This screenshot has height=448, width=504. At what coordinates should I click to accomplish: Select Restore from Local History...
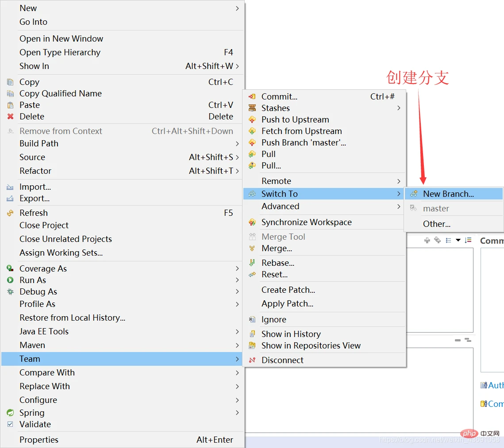click(x=72, y=318)
